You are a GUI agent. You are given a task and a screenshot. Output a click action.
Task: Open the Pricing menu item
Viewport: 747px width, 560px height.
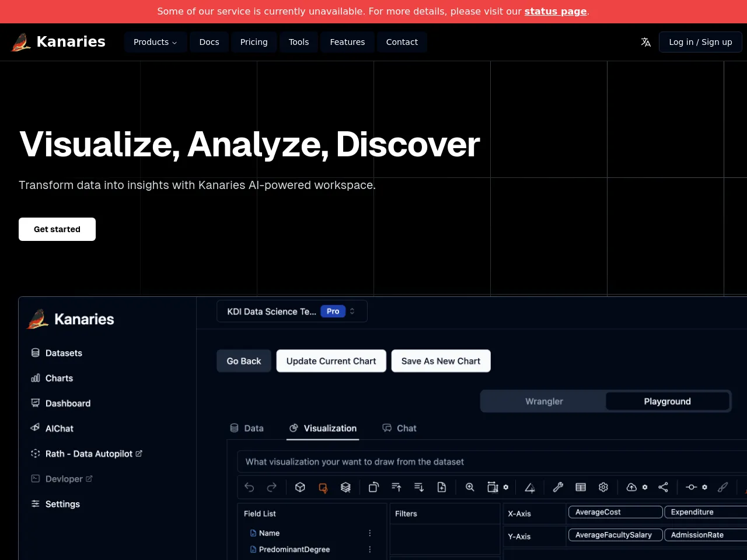point(254,42)
